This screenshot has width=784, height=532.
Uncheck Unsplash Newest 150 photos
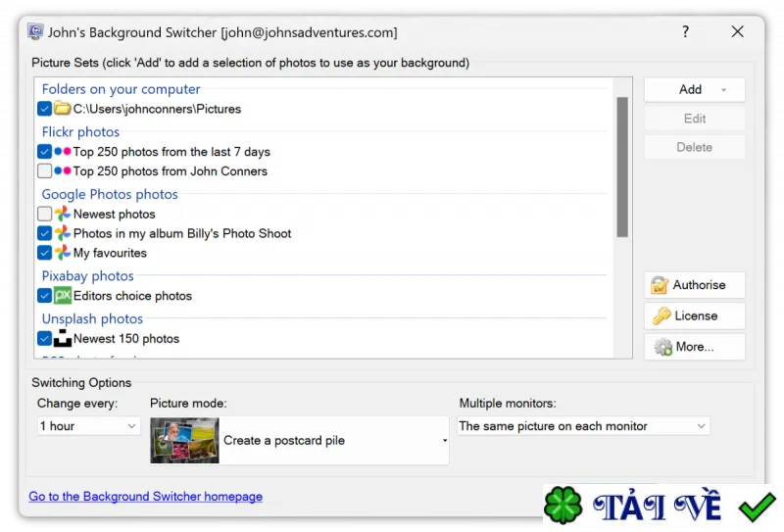44,339
